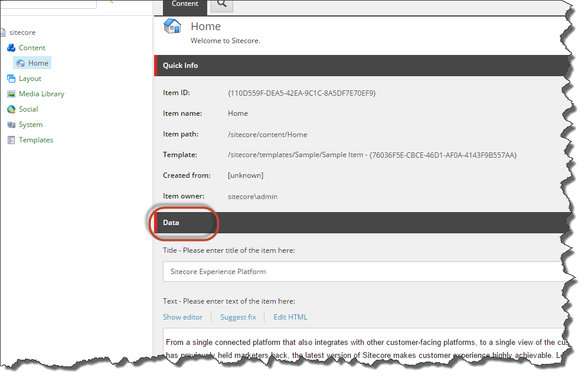
Task: Click the Content cubes icon
Action: point(11,48)
